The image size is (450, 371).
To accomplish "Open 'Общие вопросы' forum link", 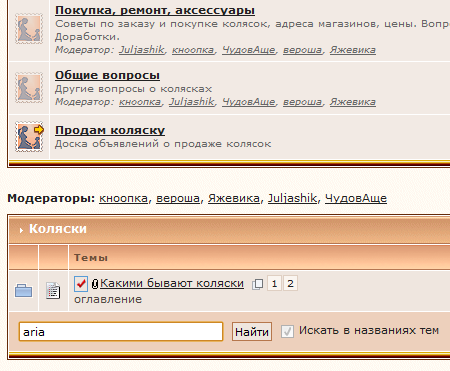I will click(107, 75).
